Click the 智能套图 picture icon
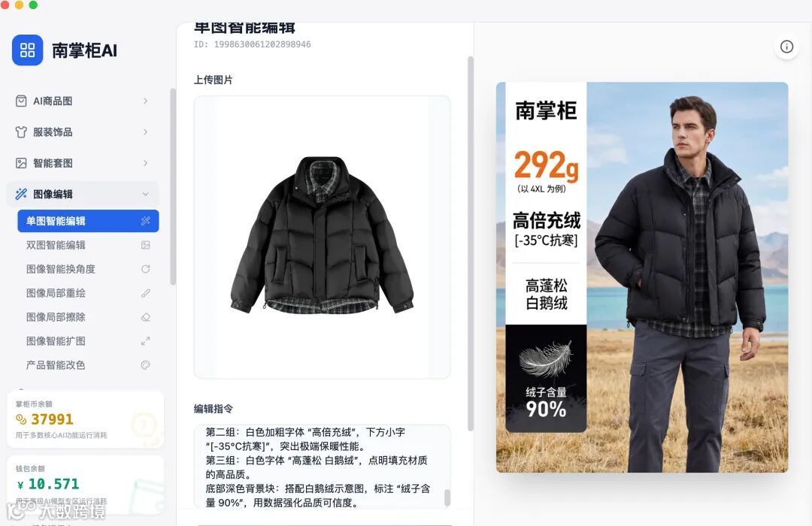 coord(21,163)
